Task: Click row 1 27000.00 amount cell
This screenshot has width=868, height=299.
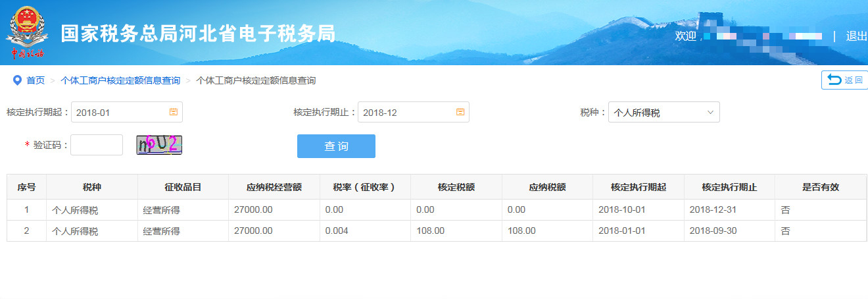Action: click(274, 210)
